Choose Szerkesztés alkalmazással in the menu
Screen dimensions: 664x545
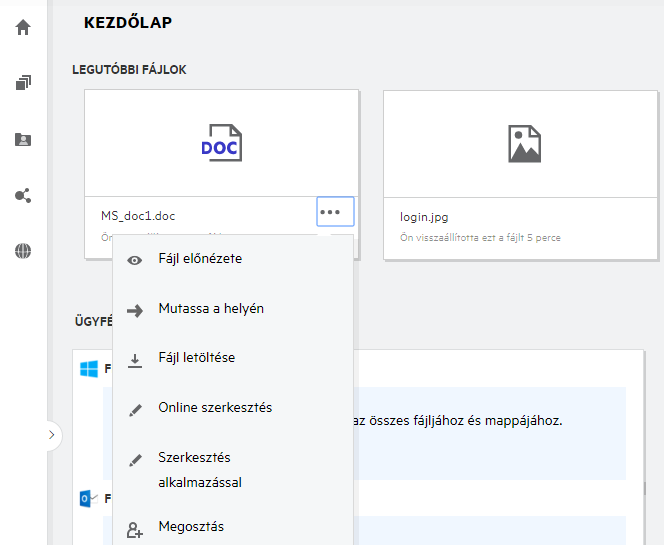tap(200, 470)
